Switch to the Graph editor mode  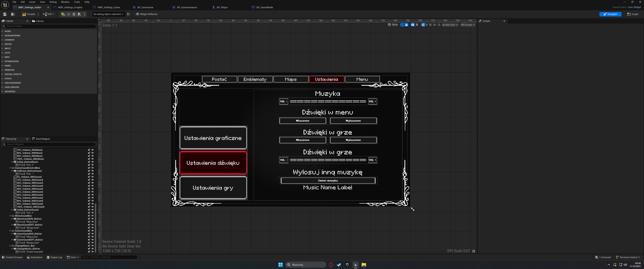point(633,14)
